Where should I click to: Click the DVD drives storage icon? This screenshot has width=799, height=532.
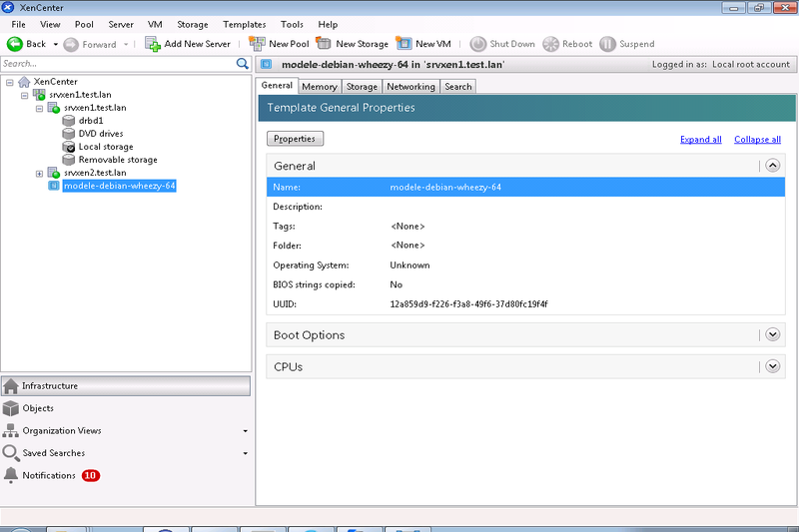pos(69,134)
